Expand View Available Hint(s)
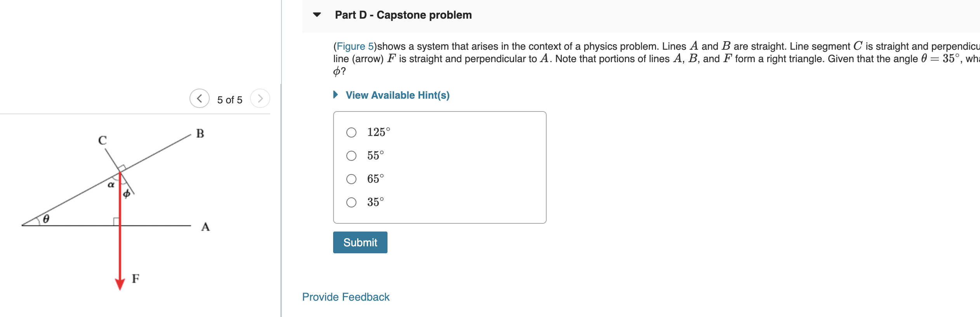The image size is (980, 317). pyautogui.click(x=397, y=95)
